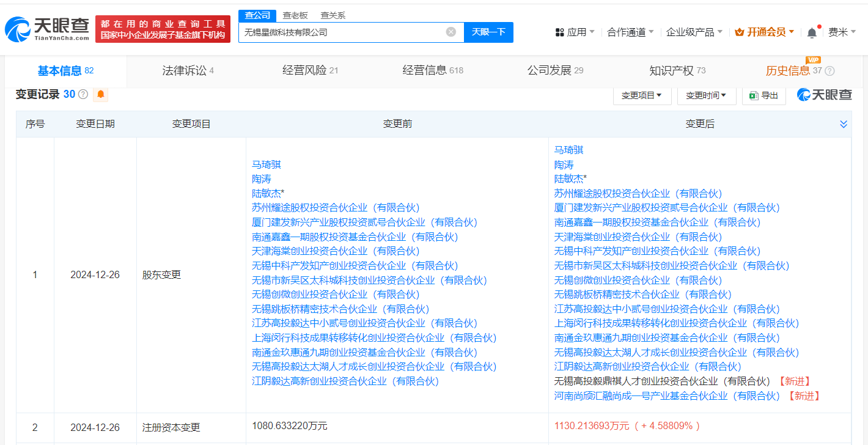Open the 合作通道 dropdown

pyautogui.click(x=630, y=32)
